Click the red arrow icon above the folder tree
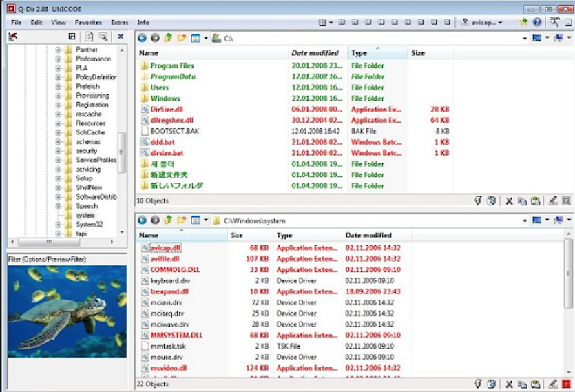575x392 pixels. click(13, 37)
